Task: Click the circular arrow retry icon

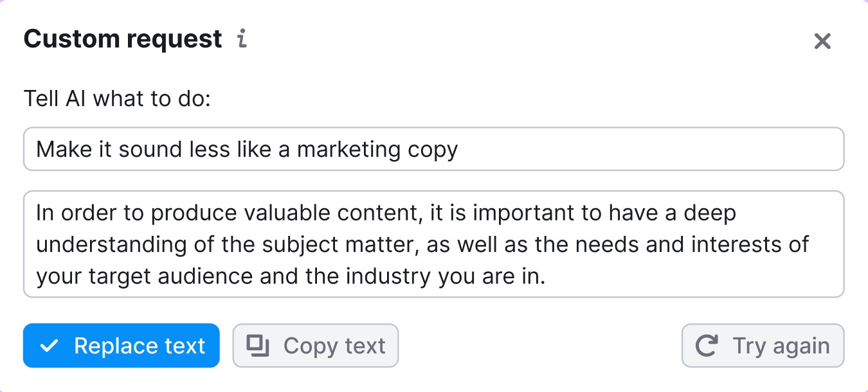Action: (x=707, y=346)
